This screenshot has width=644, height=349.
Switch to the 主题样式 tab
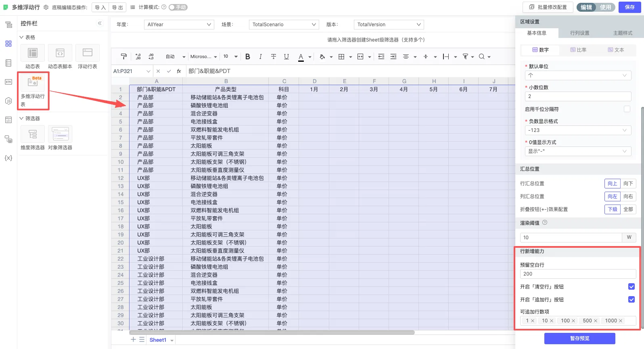623,33
